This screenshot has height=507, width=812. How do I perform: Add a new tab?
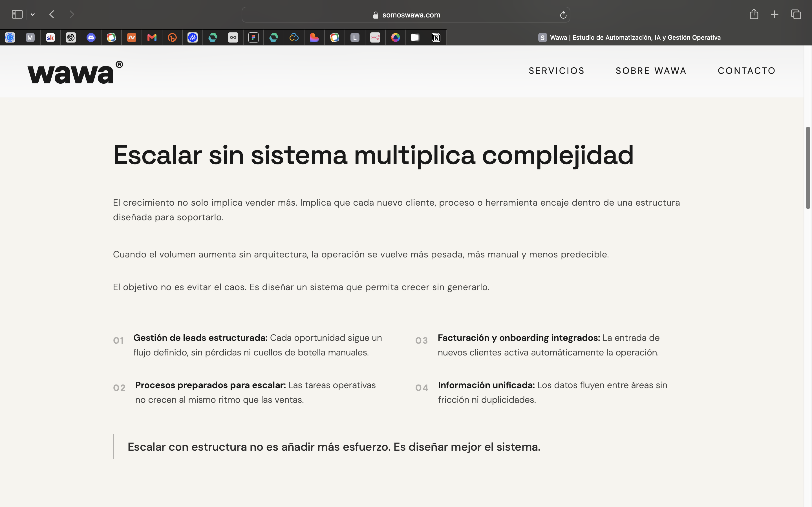775,14
